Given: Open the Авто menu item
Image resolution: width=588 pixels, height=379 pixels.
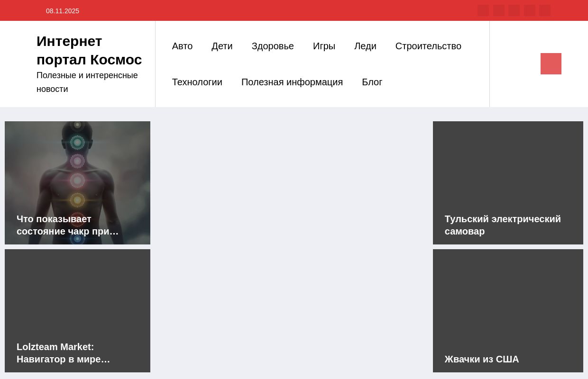Looking at the screenshot, I should [182, 46].
